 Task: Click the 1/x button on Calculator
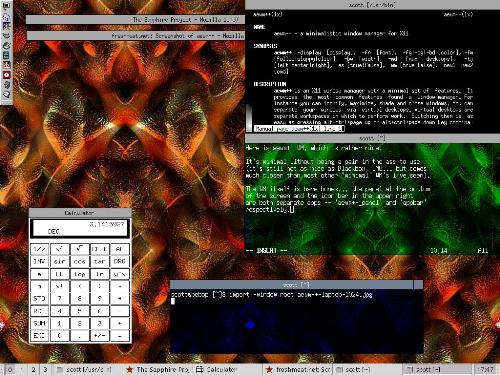39,249
